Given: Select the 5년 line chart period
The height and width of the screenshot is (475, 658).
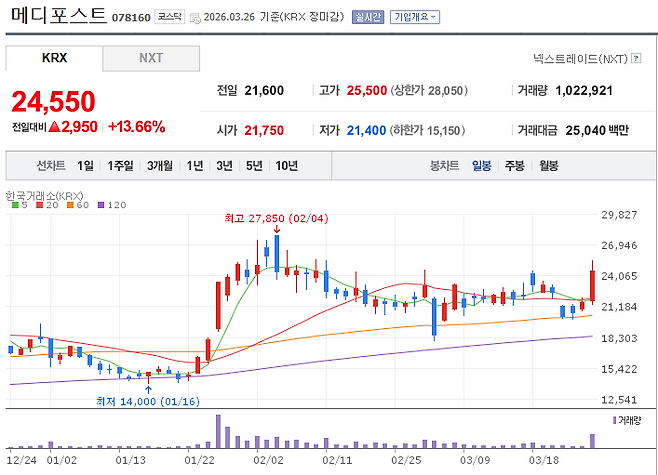Looking at the screenshot, I should 254,166.
